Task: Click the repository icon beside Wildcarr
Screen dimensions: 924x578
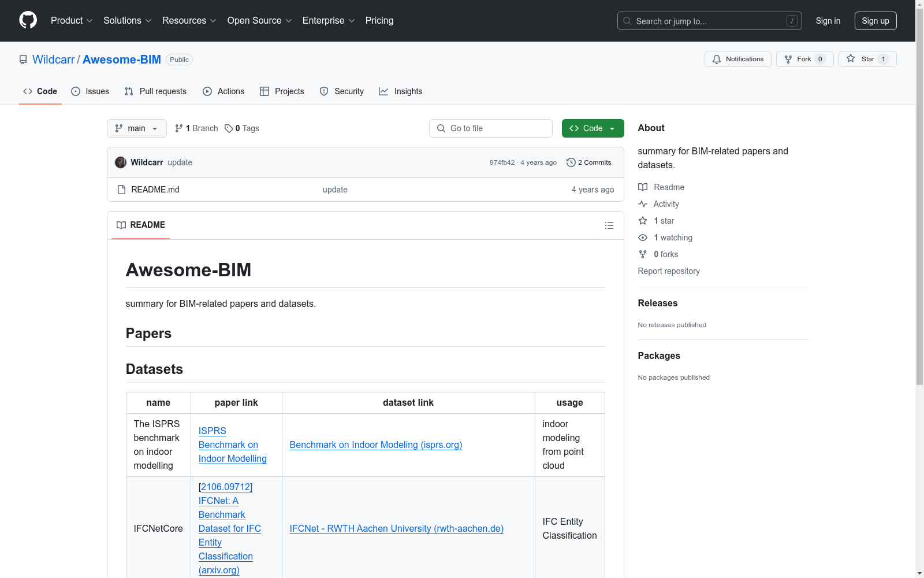Action: point(23,60)
